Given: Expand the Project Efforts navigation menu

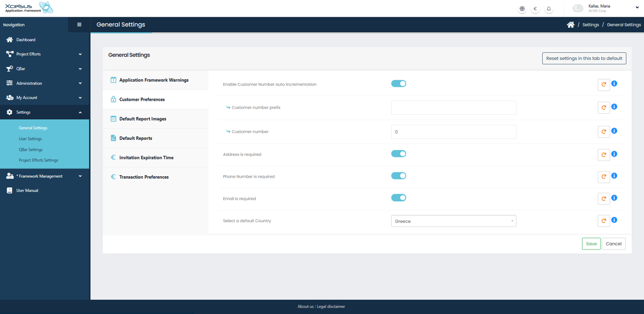Looking at the screenshot, I should coord(44,54).
